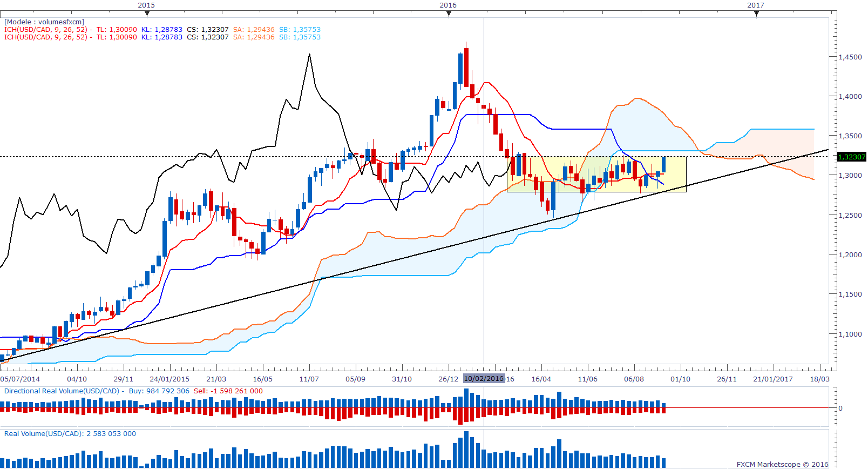Click the 11/06 date axis label
Image resolution: width=868 pixels, height=469 pixels.
click(587, 379)
